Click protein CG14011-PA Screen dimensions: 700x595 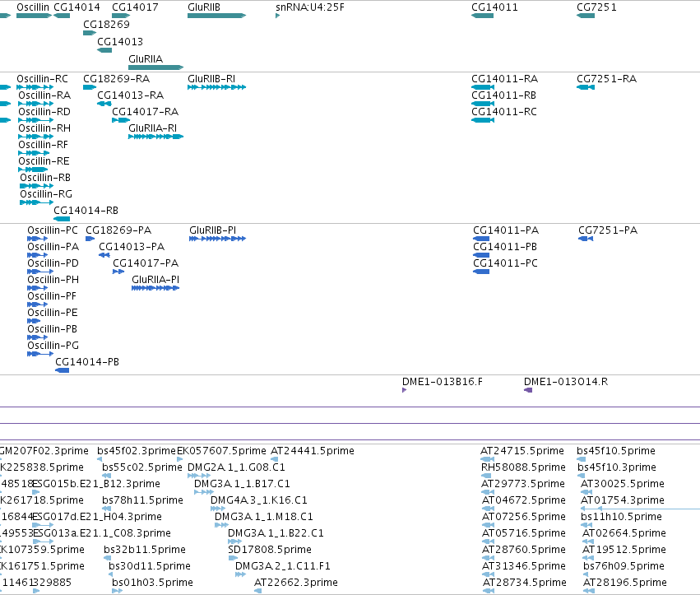(506, 230)
